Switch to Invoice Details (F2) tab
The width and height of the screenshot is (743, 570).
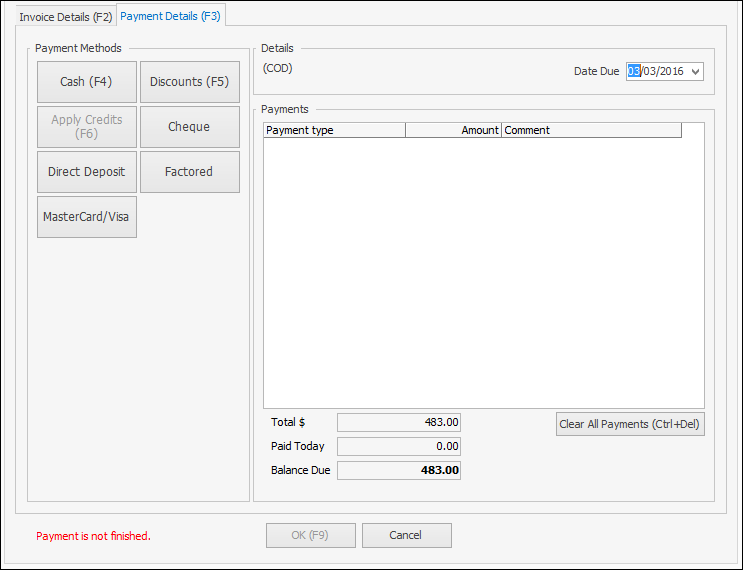coord(65,17)
